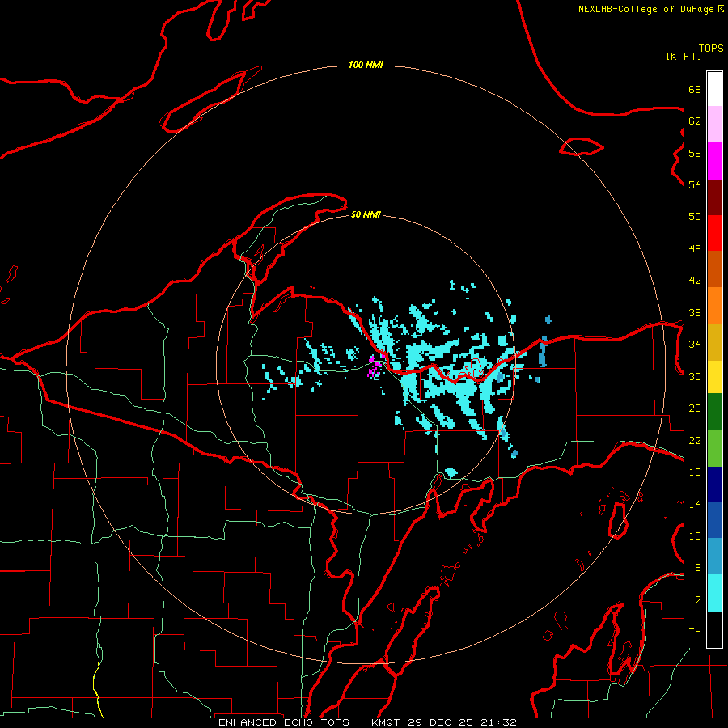Select the 42 legend value

coord(695,281)
